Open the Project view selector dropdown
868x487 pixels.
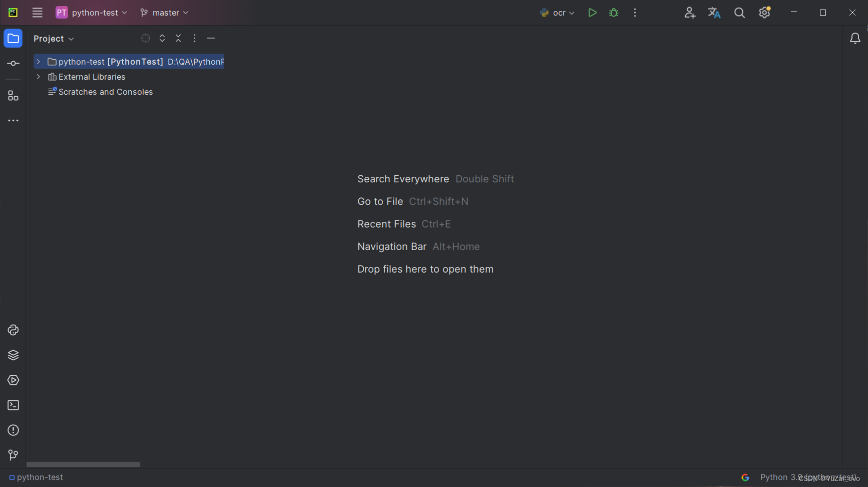pyautogui.click(x=54, y=39)
